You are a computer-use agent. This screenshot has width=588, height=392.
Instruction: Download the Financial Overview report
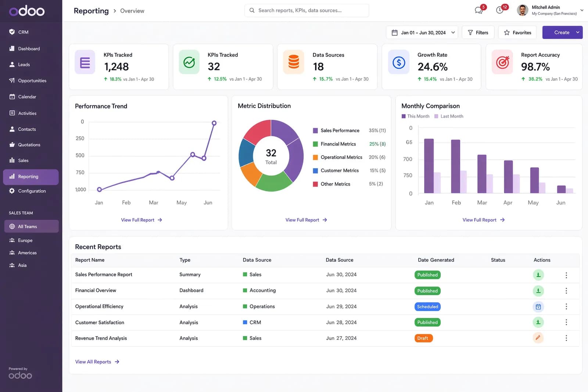(x=538, y=291)
